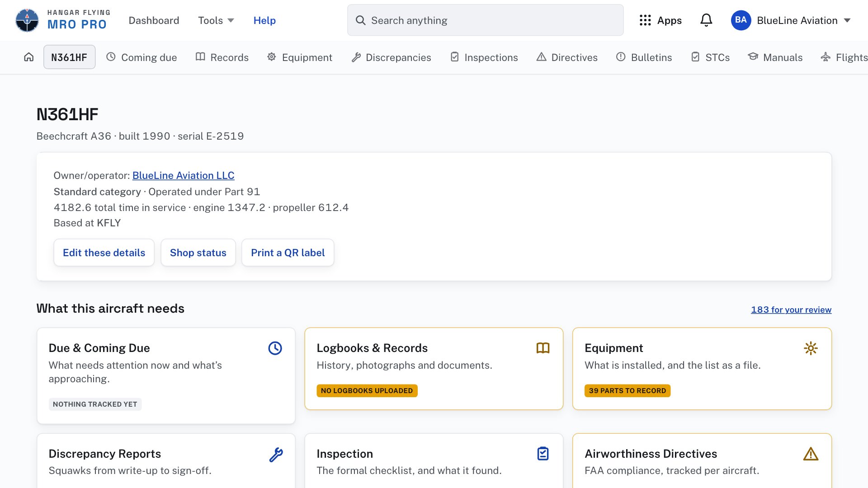The image size is (868, 488).
Task: Go to home via house icon
Action: (x=29, y=57)
